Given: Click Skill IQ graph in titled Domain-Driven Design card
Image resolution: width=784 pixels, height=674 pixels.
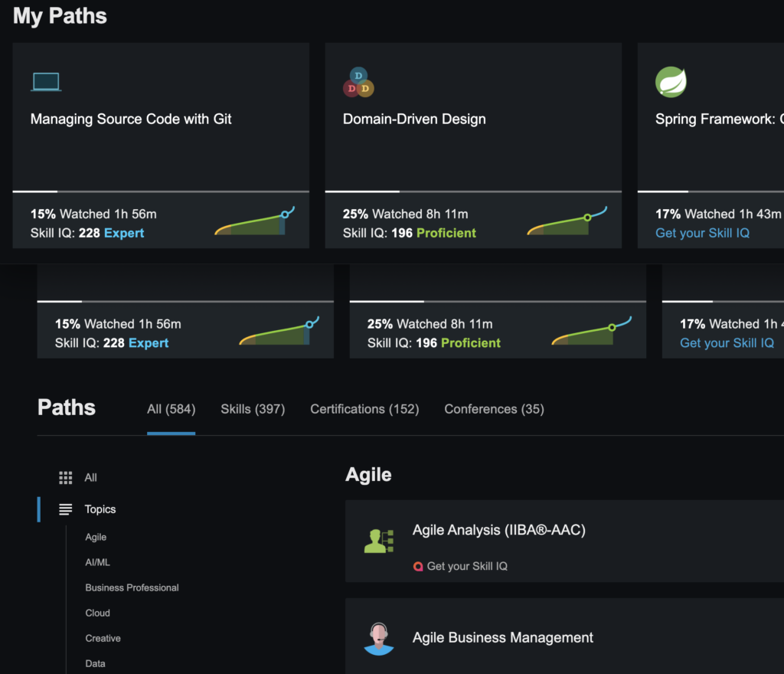Looking at the screenshot, I should (567, 221).
